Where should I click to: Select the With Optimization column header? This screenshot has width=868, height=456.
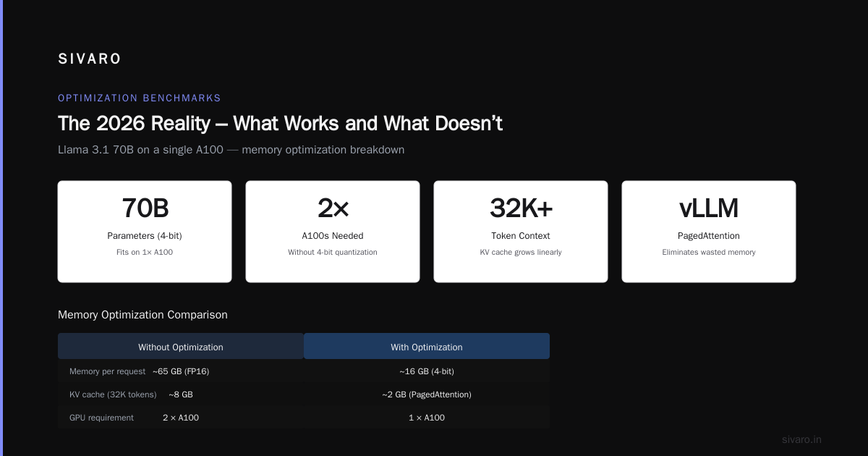tap(427, 347)
